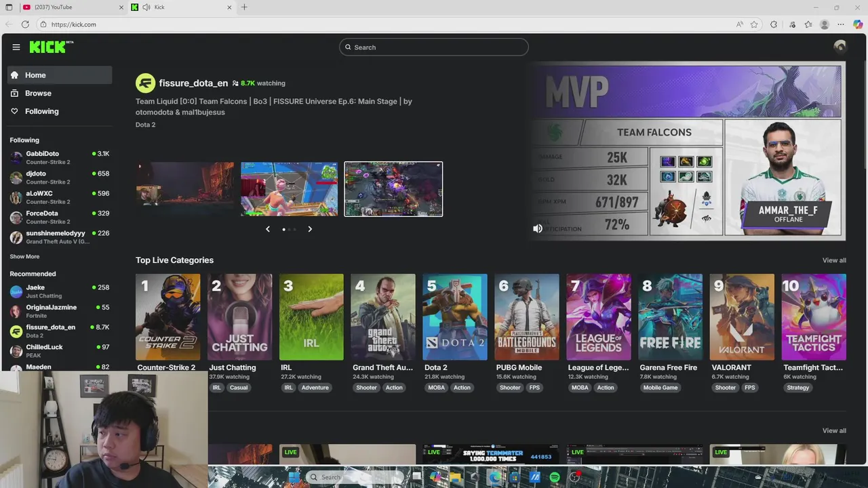
Task: Click the Strategy tag under Teamfight Tactics
Action: 798,388
